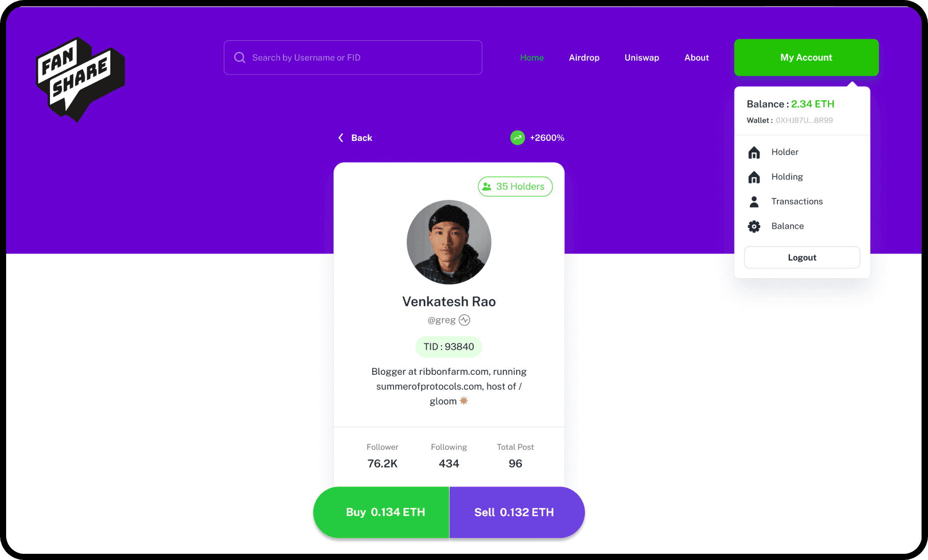Focus the Search by Username or FID field

click(353, 58)
